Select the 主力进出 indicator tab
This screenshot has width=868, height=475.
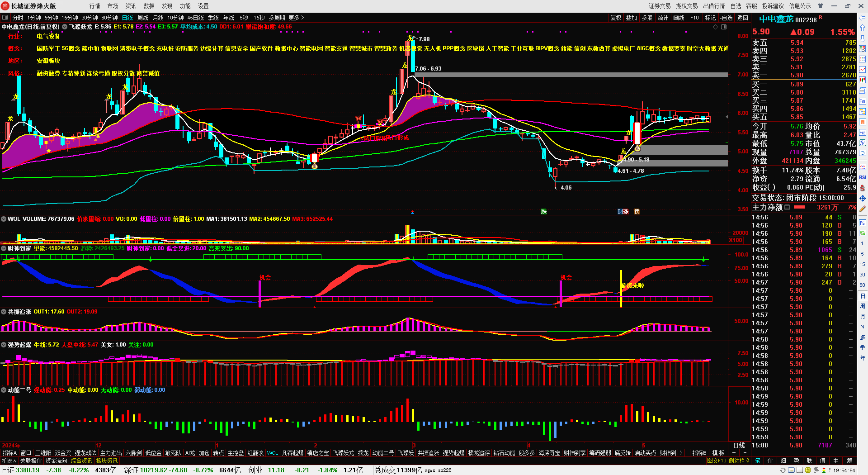pos(111,453)
